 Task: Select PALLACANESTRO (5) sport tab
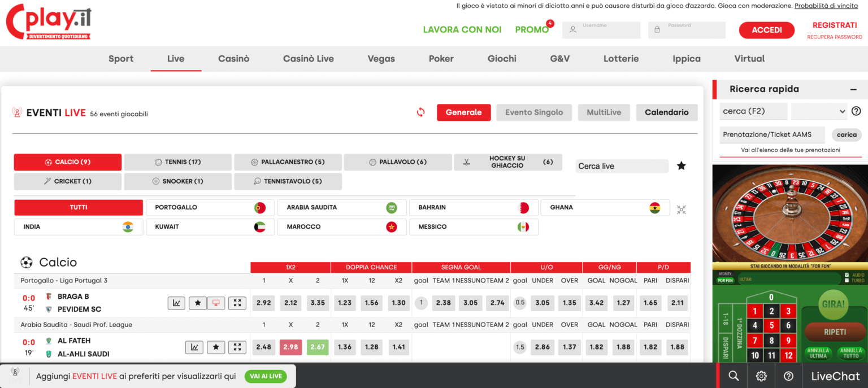[288, 162]
